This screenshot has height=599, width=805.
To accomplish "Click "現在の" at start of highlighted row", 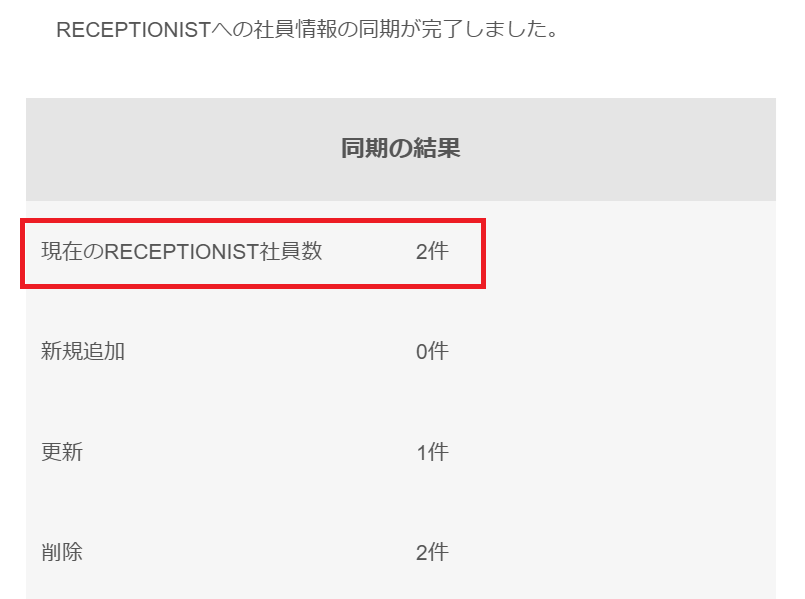I will 72,252.
